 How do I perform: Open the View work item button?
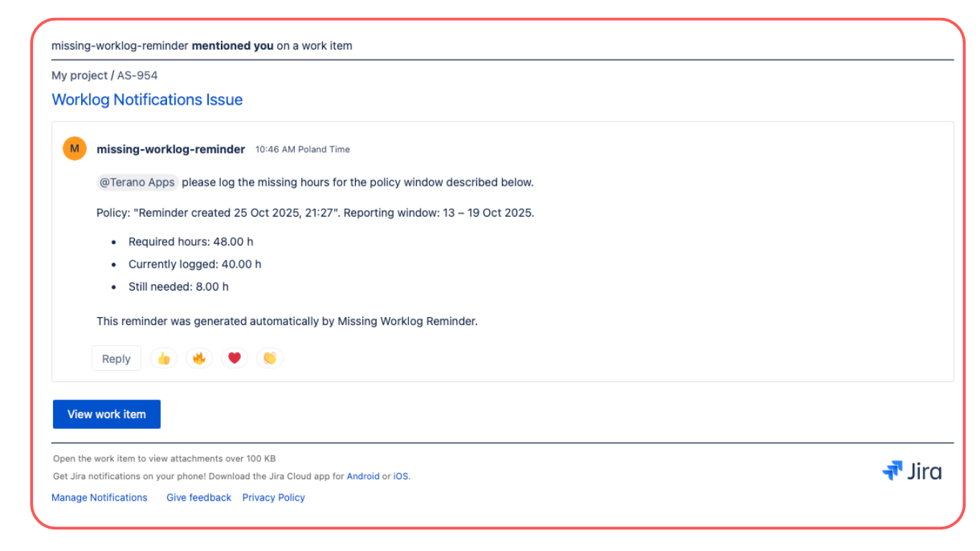[x=106, y=414]
